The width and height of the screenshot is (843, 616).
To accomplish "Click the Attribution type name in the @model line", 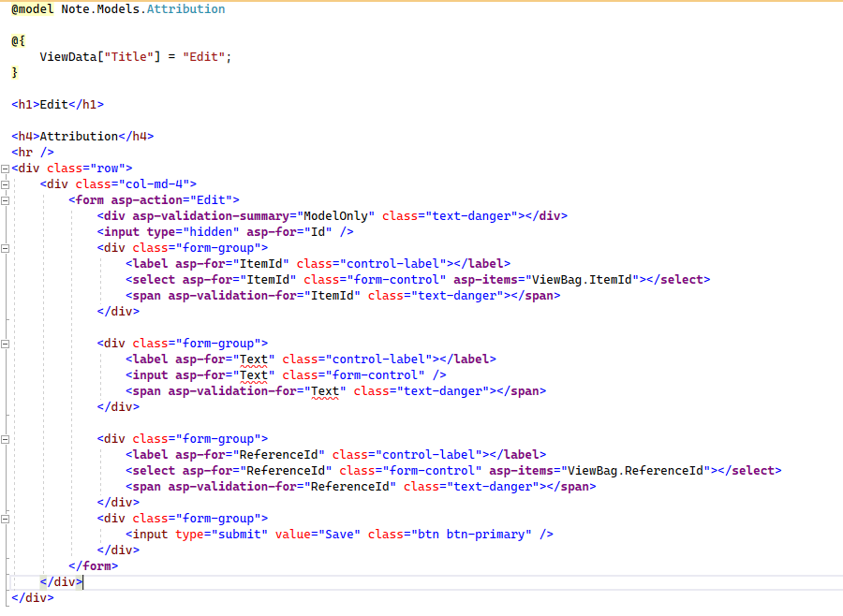I will click(186, 9).
